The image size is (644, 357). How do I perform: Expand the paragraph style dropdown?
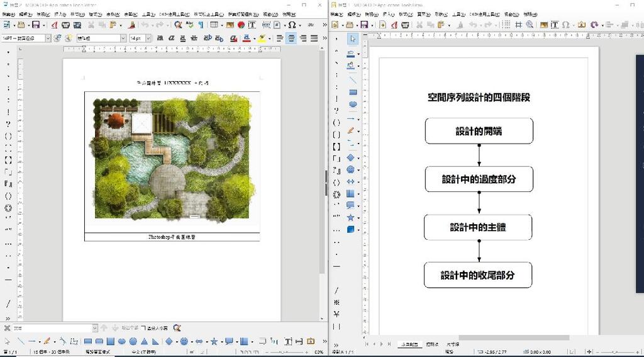(48, 38)
